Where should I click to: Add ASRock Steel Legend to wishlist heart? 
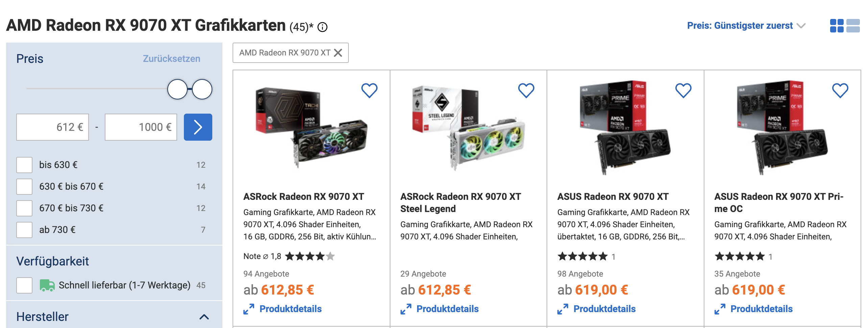tap(526, 91)
